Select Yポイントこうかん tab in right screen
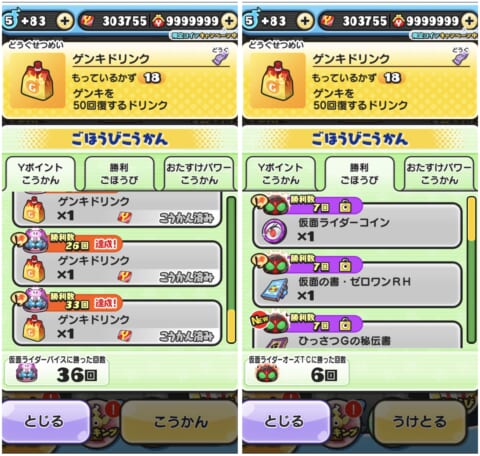 pos(280,174)
